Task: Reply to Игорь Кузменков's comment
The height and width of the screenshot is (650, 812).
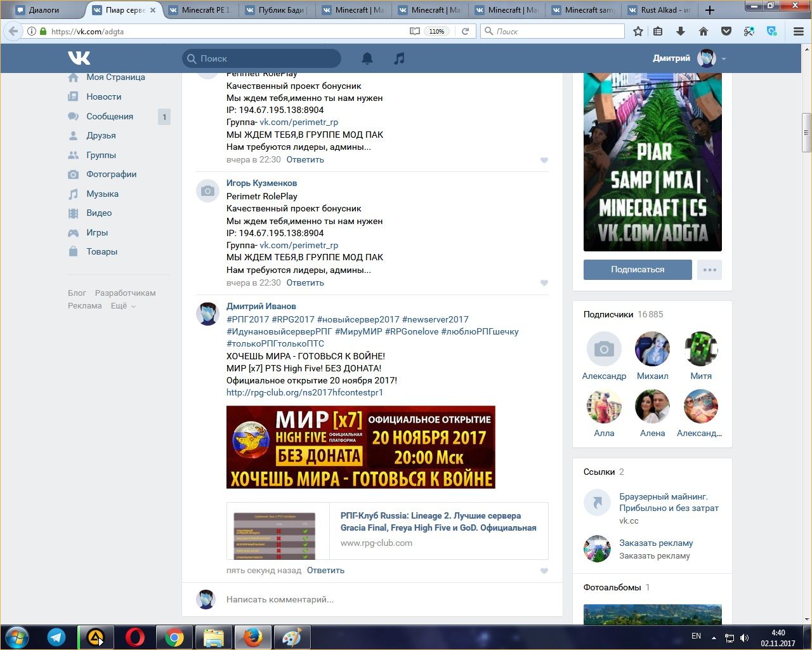Action: 305,283
